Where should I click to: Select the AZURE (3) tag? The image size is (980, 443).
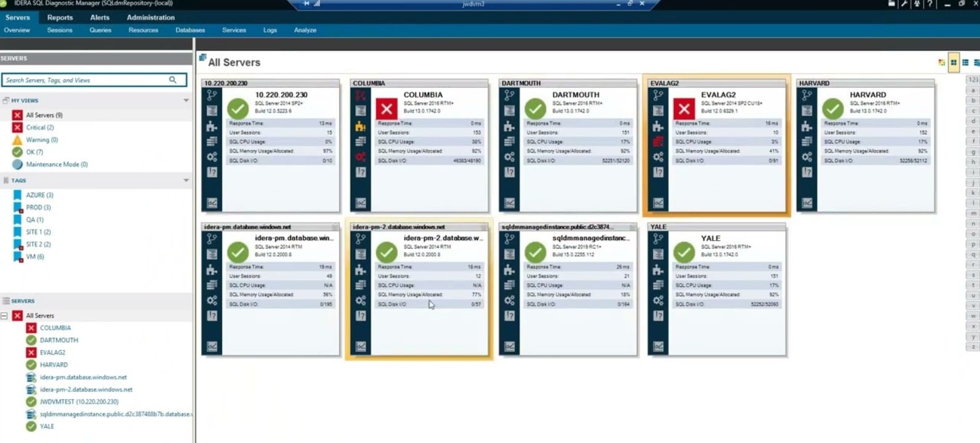pos(39,195)
